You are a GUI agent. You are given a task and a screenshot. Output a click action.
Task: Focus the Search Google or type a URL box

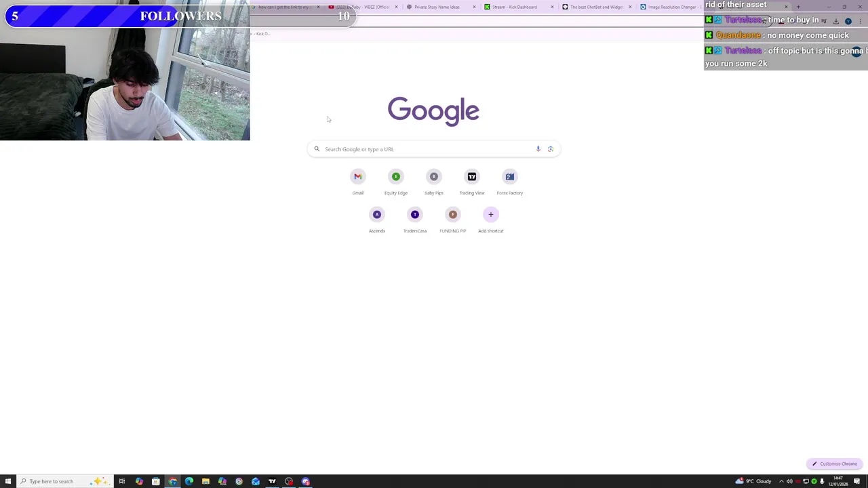(x=433, y=149)
